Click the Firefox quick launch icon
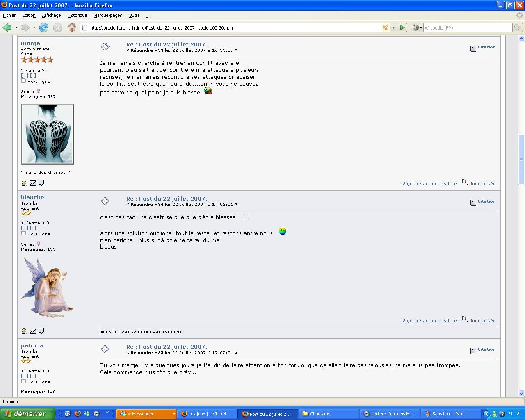The height and width of the screenshot is (420, 525). pos(78,414)
